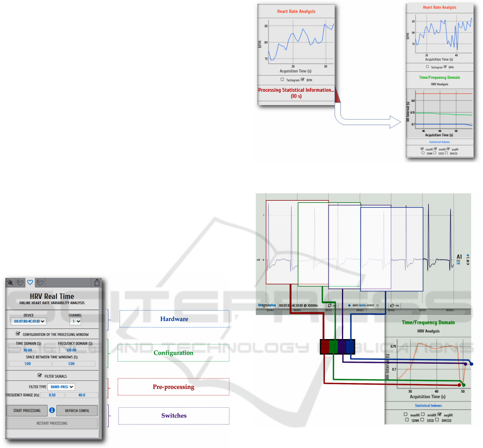
Task: Click the biosignalsplux logo
Action: coord(266,306)
